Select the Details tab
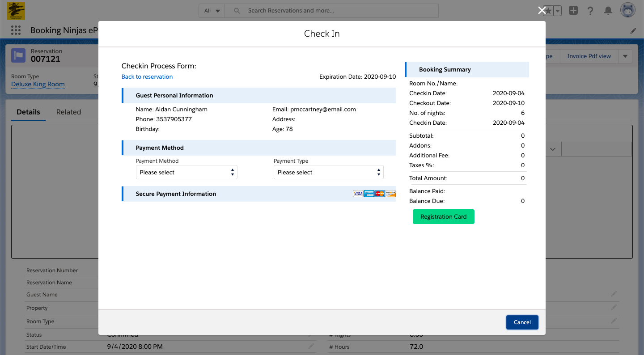The width and height of the screenshot is (644, 355). [28, 112]
